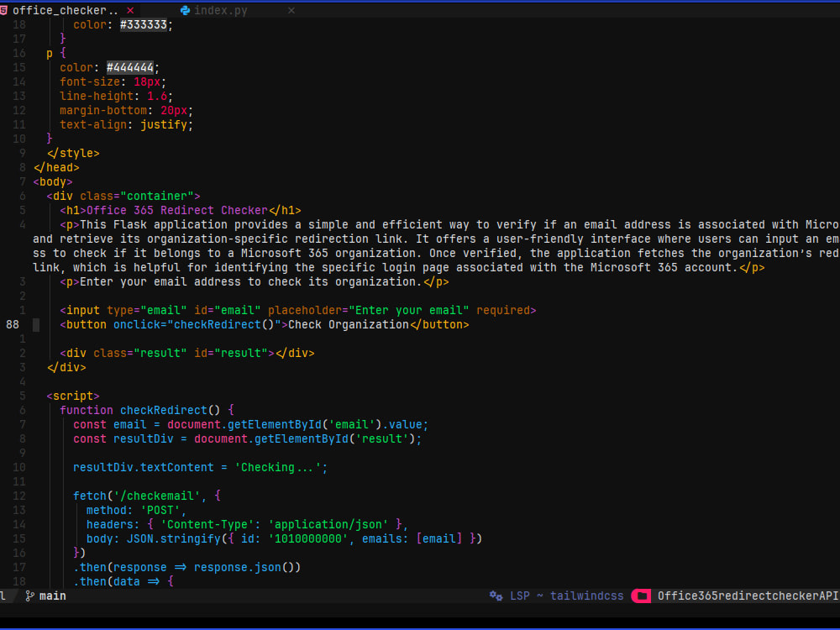Click the 'p {' CSS selector line
The image size is (840, 630).
coord(56,53)
